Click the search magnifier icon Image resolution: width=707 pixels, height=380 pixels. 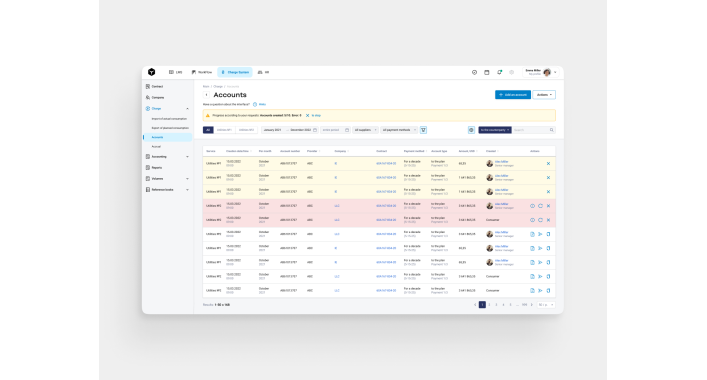551,130
